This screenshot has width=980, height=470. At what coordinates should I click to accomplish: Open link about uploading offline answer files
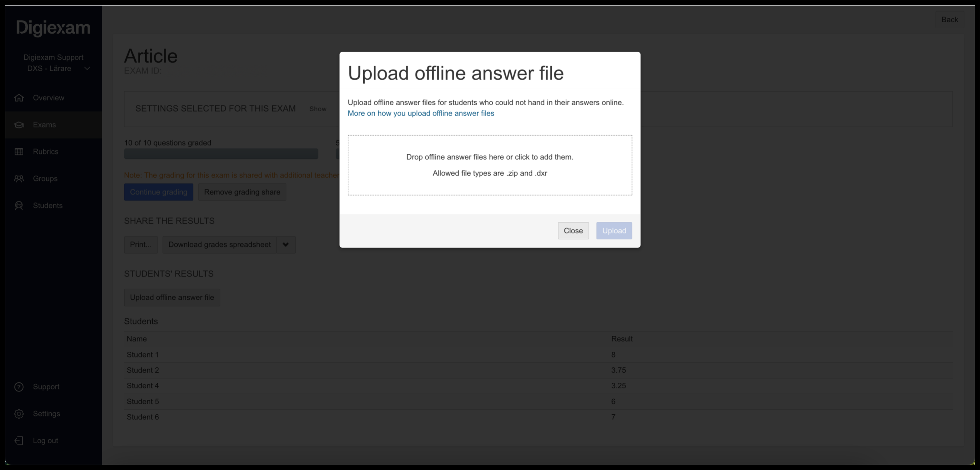(421, 113)
